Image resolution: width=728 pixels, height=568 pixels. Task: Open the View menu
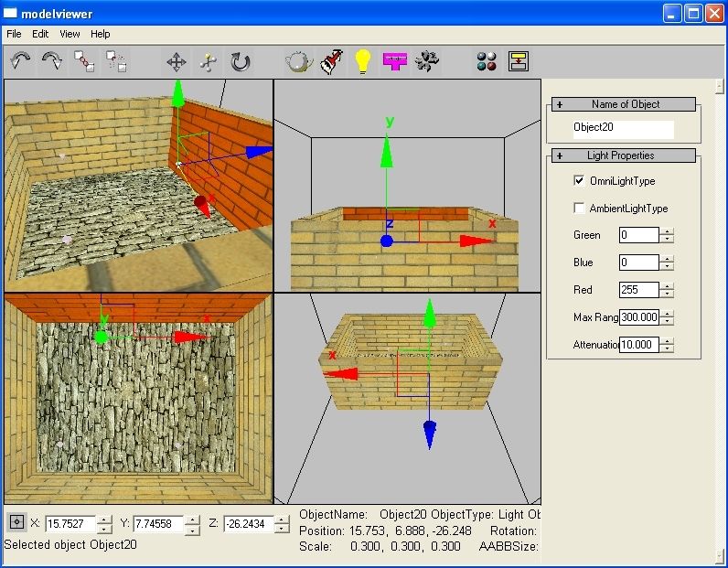click(70, 34)
